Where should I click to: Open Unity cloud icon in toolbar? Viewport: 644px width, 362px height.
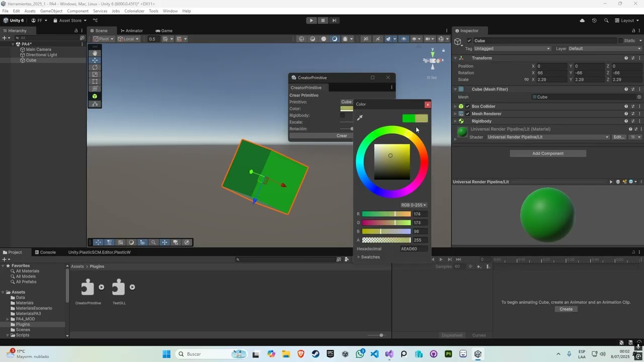(582, 21)
